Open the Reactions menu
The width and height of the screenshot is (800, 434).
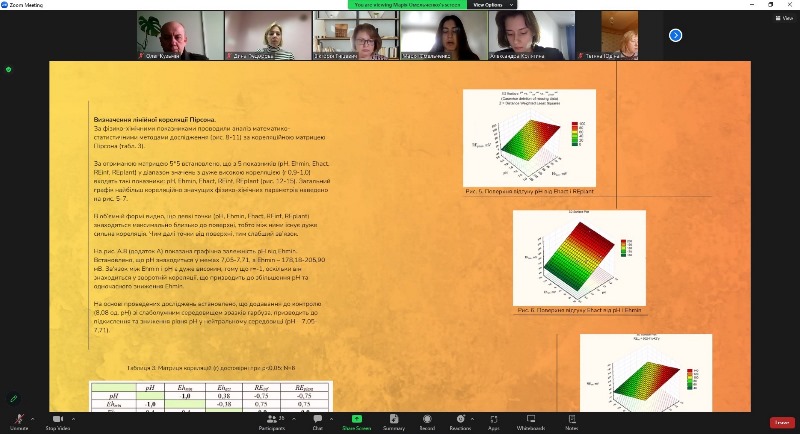[x=460, y=422]
